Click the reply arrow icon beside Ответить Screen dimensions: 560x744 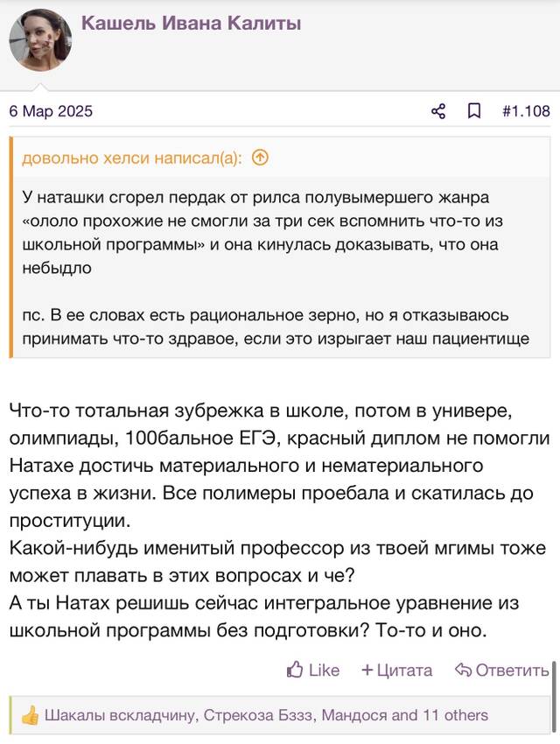click(x=463, y=670)
